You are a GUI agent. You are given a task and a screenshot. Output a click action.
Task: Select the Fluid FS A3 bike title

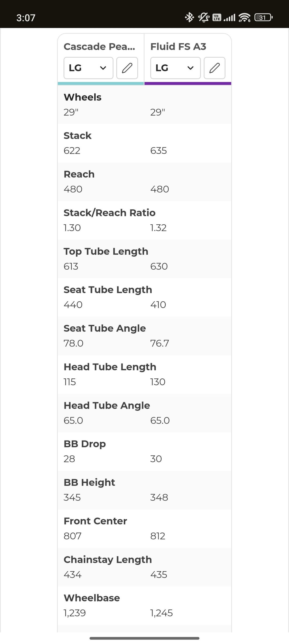[178, 47]
